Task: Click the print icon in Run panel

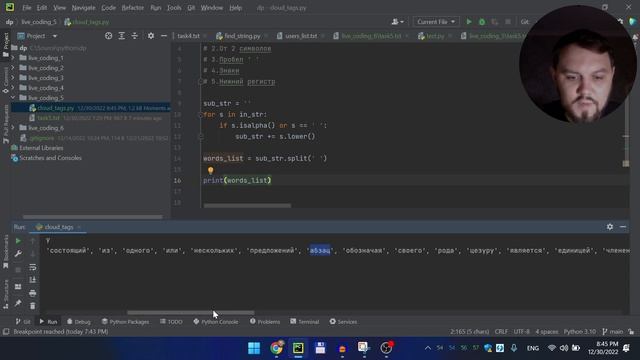Action: pos(33,293)
